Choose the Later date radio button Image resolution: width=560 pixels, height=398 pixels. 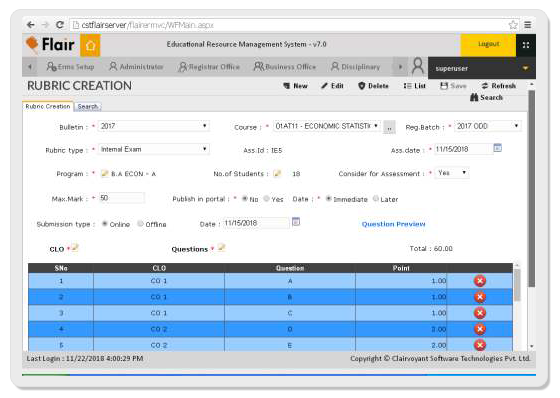click(376, 199)
